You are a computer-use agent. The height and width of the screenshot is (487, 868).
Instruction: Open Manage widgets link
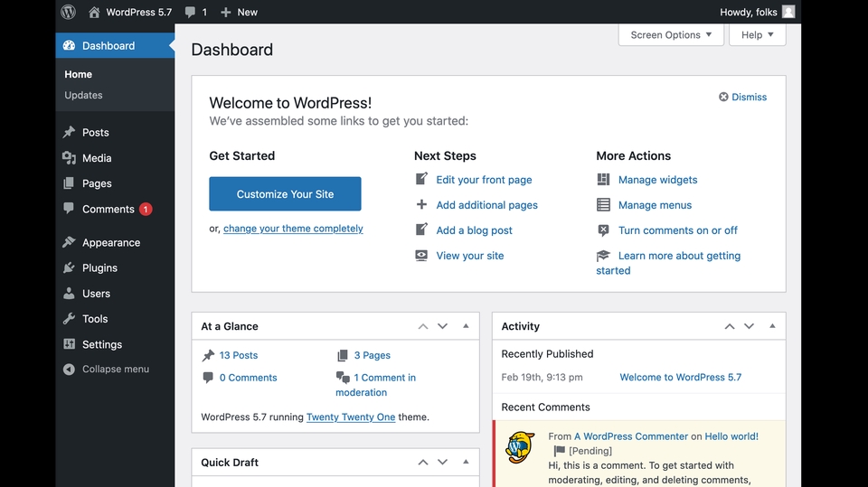coord(657,180)
